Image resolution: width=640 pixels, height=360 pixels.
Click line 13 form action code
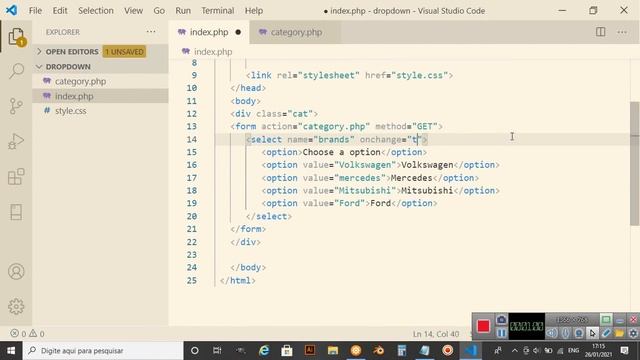click(336, 127)
